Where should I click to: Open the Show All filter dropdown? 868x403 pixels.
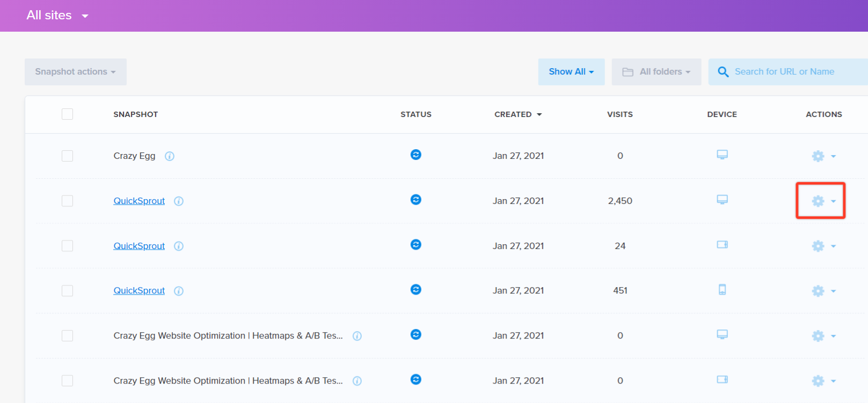pyautogui.click(x=572, y=72)
